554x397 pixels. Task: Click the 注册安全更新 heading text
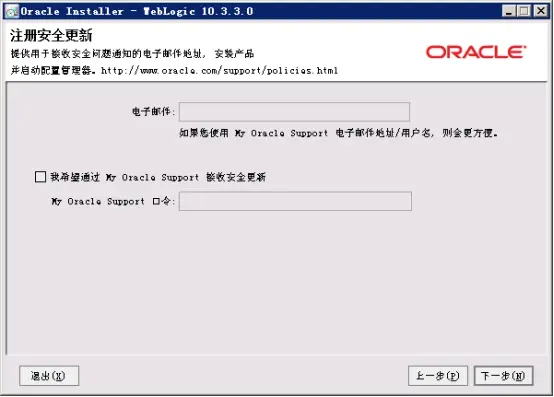[51, 35]
